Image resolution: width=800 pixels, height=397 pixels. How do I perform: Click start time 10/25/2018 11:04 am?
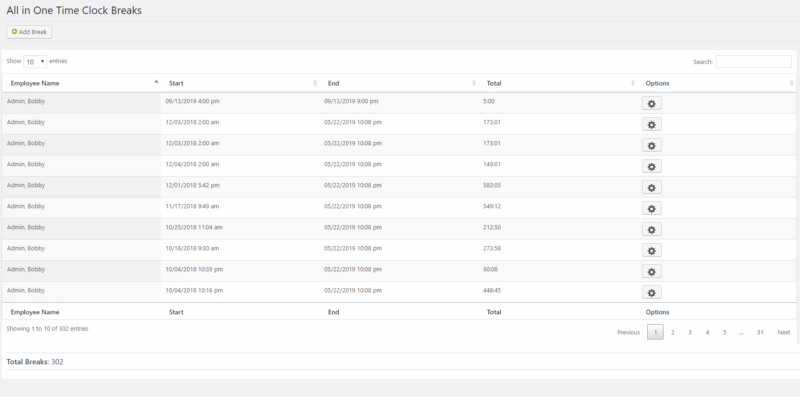point(194,227)
